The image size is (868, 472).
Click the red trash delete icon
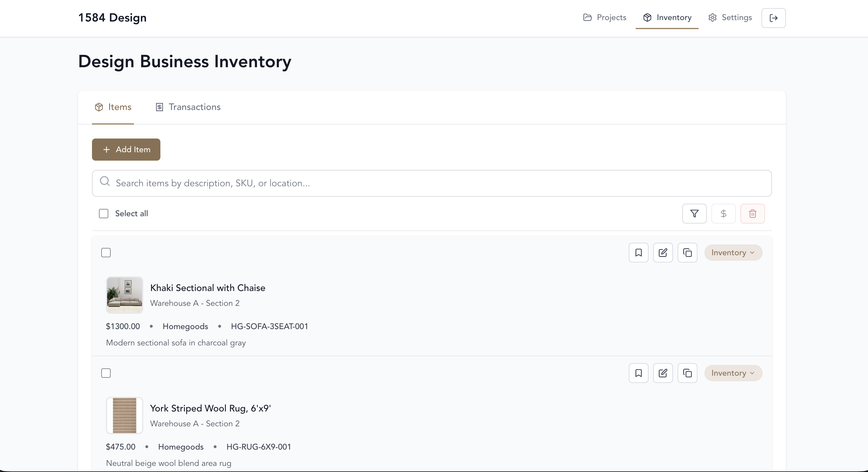(752, 213)
